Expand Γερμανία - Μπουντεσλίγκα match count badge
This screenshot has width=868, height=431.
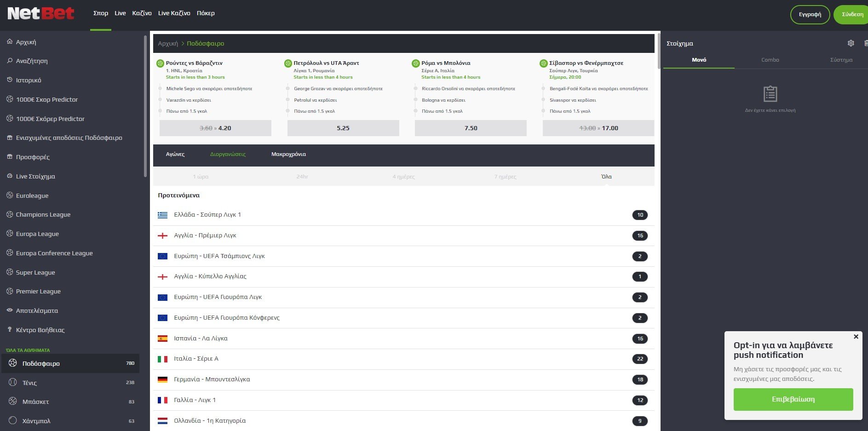(640, 379)
